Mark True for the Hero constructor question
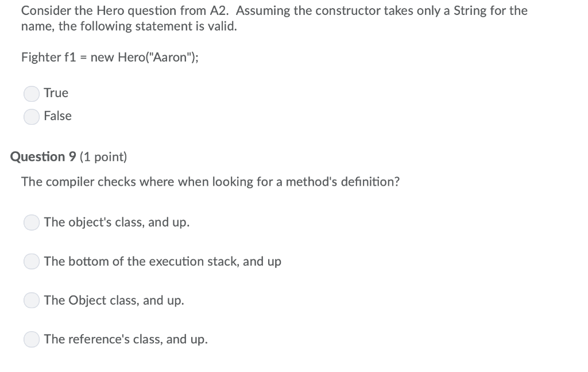This screenshot has width=588, height=372. click(32, 93)
